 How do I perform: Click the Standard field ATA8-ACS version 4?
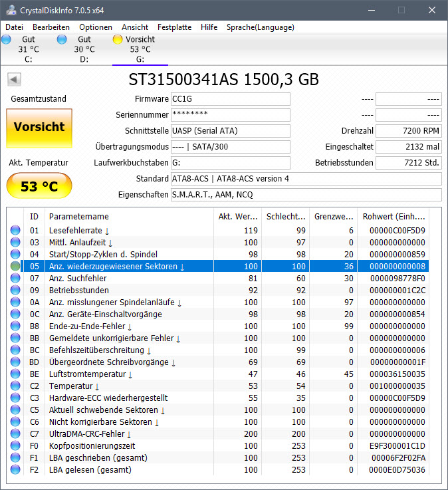point(306,179)
